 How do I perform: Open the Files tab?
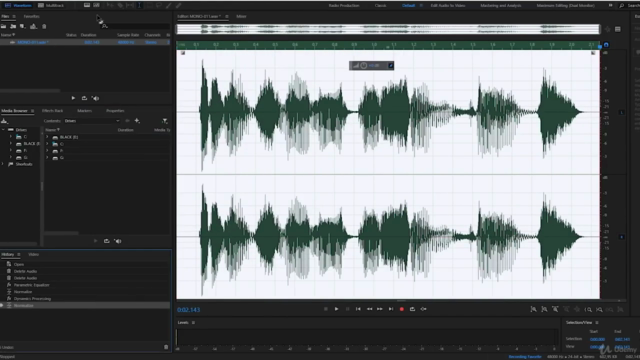[x=5, y=16]
